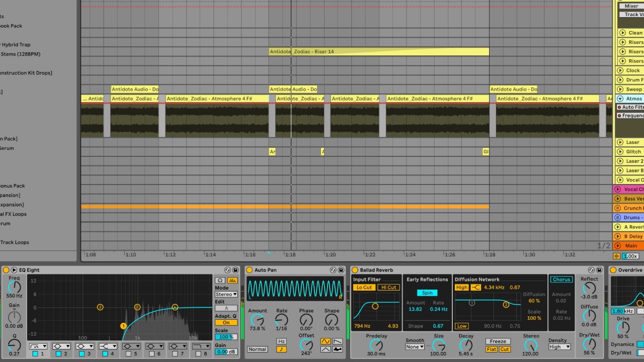
Task: Enable the spectrum analyzer icon in EQ Eight
Action: pos(232,280)
